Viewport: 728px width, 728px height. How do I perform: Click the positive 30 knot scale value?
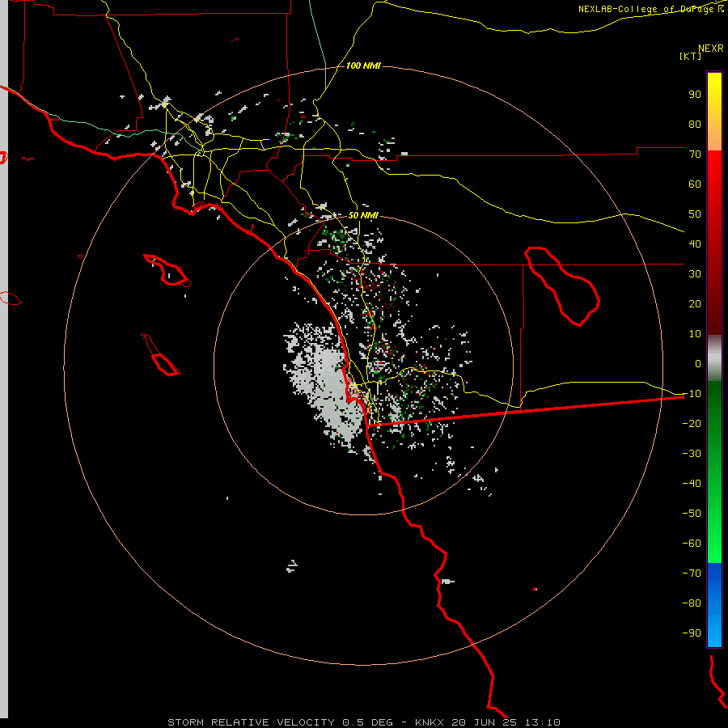point(695,274)
